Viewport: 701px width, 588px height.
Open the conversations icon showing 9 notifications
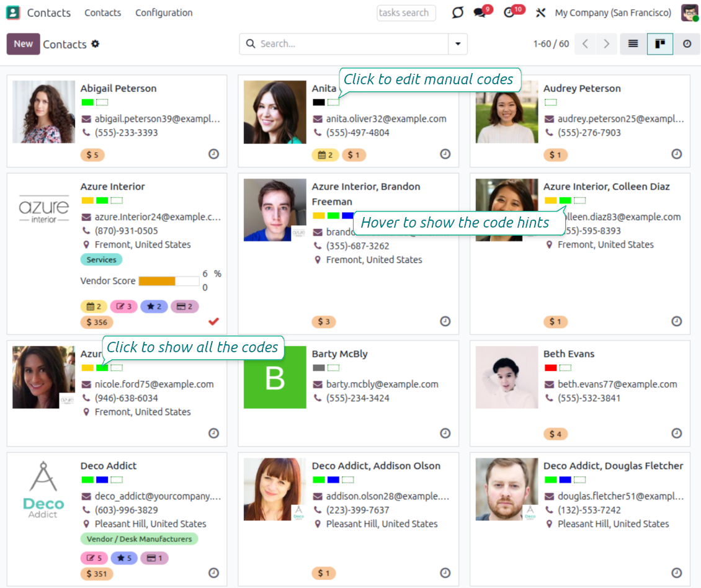click(480, 11)
